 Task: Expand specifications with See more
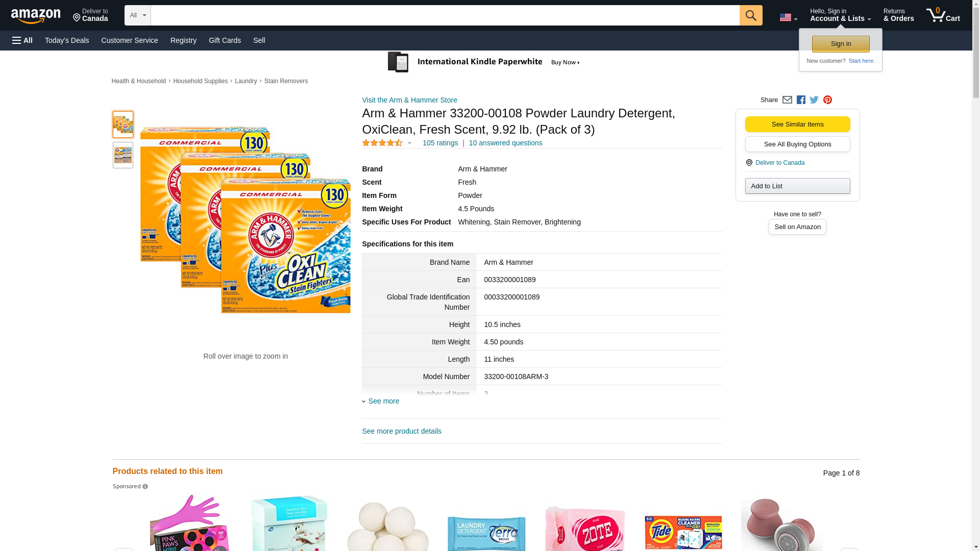(383, 401)
